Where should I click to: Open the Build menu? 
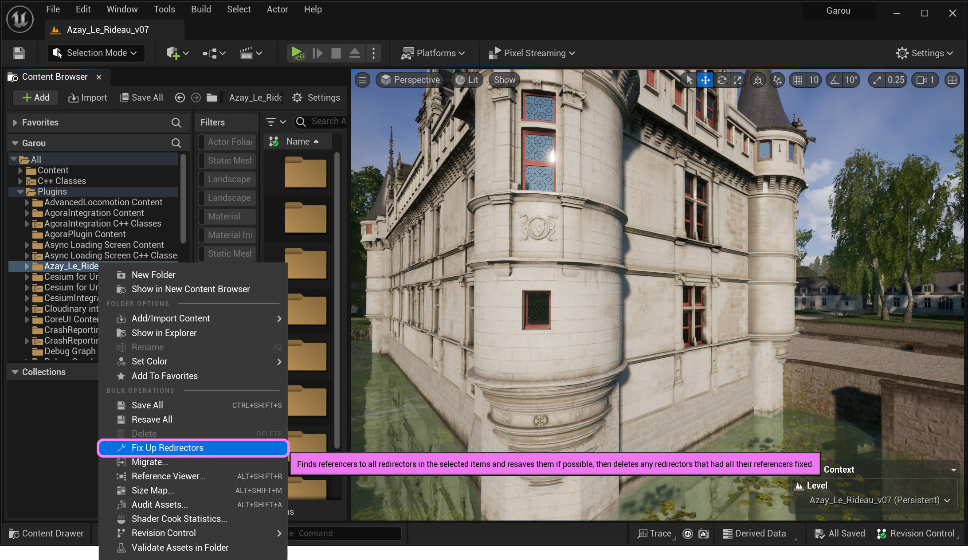201,9
